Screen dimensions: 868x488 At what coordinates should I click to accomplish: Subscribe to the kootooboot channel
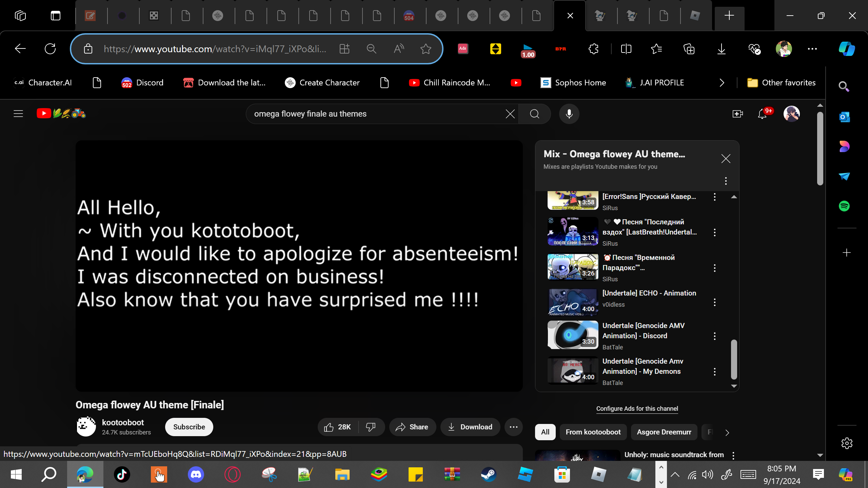tap(189, 427)
